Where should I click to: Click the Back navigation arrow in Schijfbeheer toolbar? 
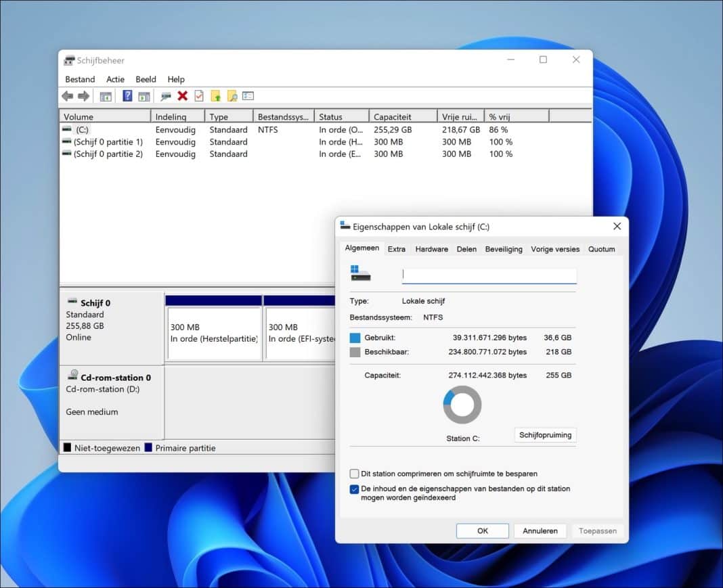tap(67, 95)
